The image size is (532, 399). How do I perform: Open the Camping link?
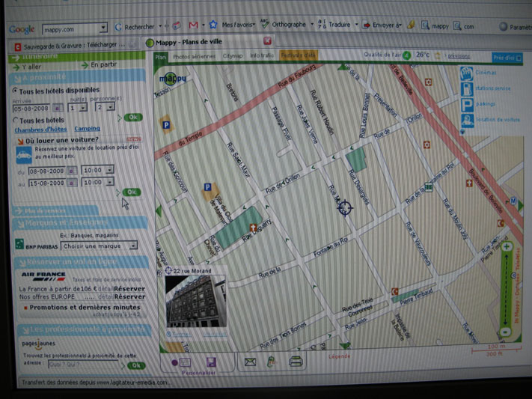click(x=88, y=128)
